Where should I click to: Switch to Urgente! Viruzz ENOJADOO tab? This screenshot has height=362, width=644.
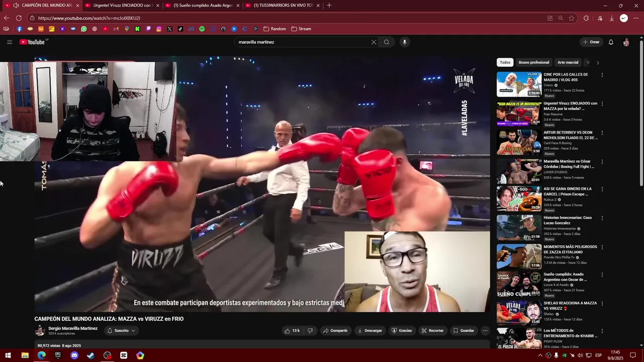pyautogui.click(x=122, y=6)
